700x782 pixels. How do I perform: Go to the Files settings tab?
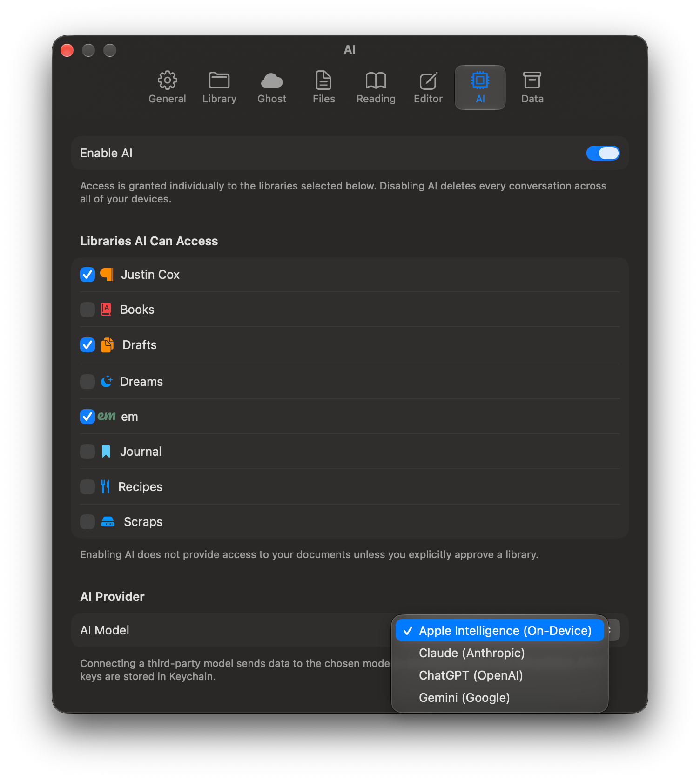click(x=324, y=88)
